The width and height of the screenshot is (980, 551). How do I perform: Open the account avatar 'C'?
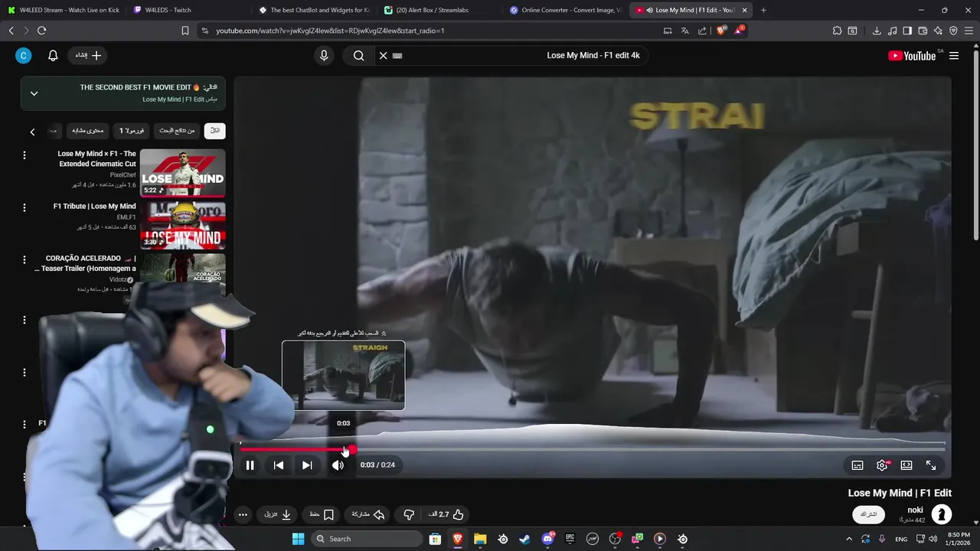pos(24,56)
